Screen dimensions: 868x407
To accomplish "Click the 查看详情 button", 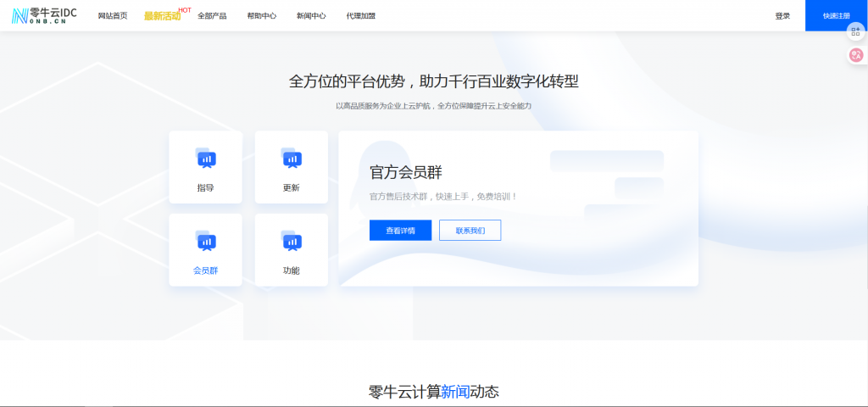I will point(400,231).
